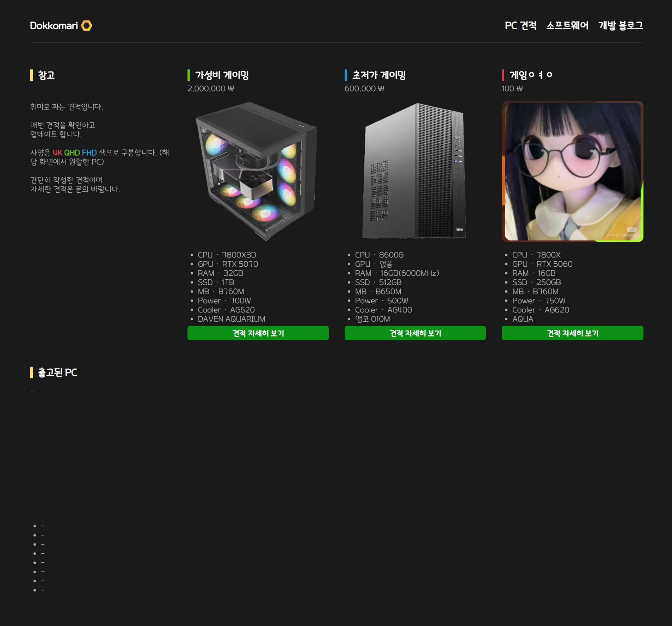
Task: Click the 앱코 tower case image
Action: point(415,171)
